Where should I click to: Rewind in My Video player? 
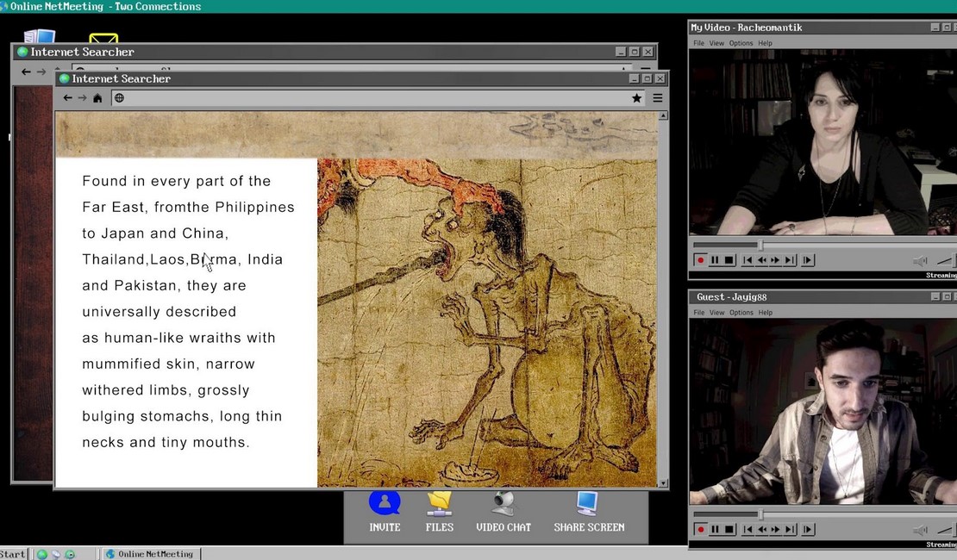(x=761, y=260)
